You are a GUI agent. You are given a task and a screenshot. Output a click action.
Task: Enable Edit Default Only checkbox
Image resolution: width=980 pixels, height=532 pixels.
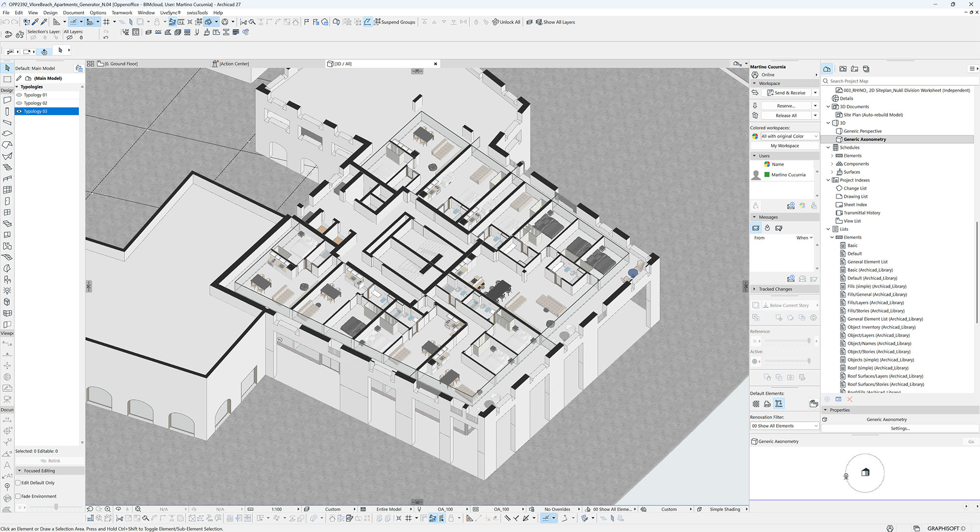18,483
